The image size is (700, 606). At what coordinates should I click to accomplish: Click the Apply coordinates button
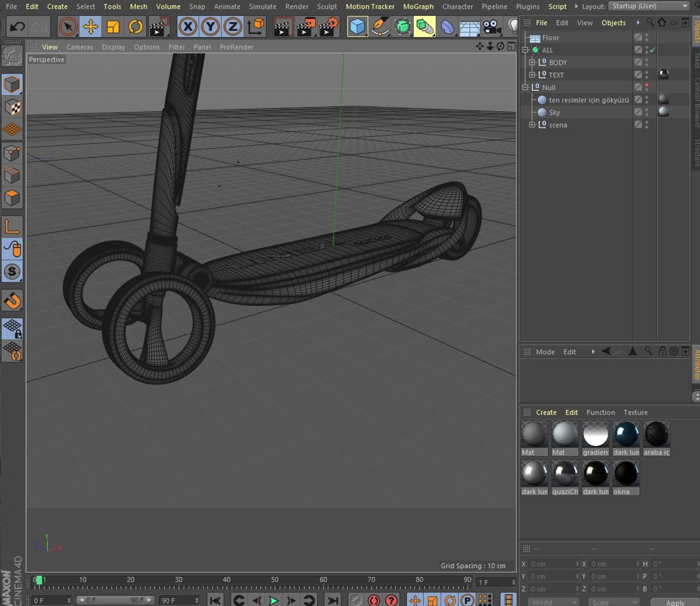(x=675, y=603)
